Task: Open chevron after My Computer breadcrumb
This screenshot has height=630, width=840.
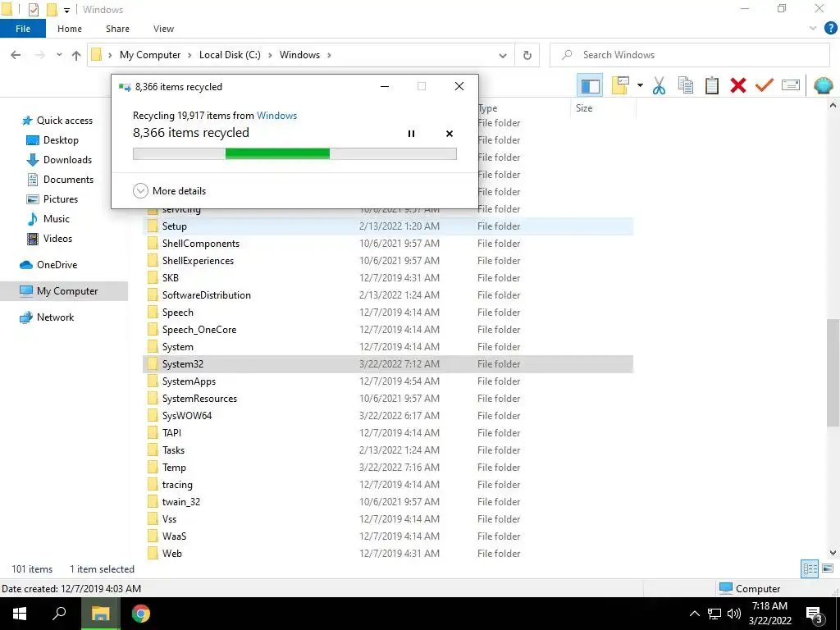Action: point(190,55)
